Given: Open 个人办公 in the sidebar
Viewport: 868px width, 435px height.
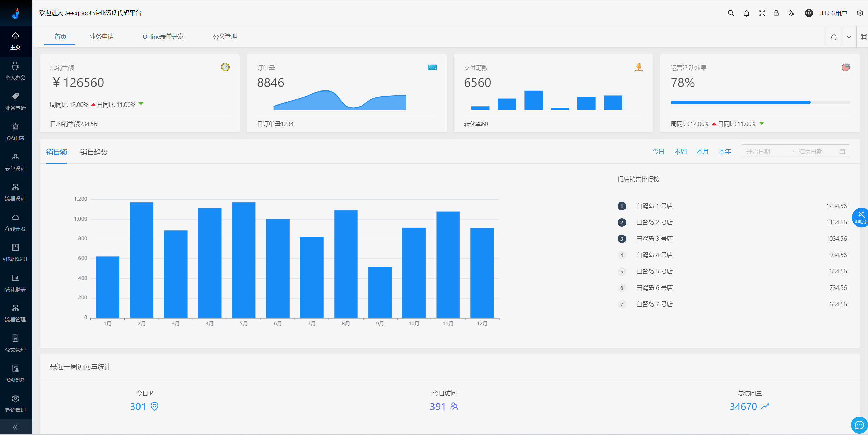Looking at the screenshot, I should pyautogui.click(x=15, y=71).
